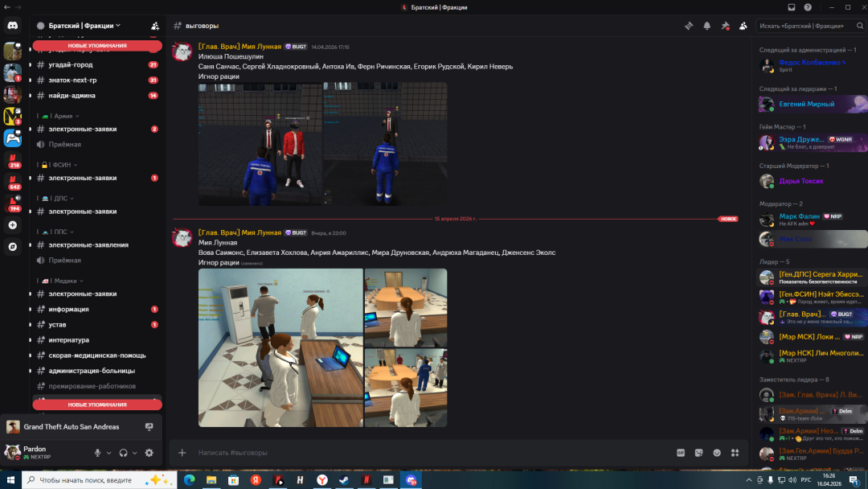
Task: Open Discord user settings gear
Action: 149,453
